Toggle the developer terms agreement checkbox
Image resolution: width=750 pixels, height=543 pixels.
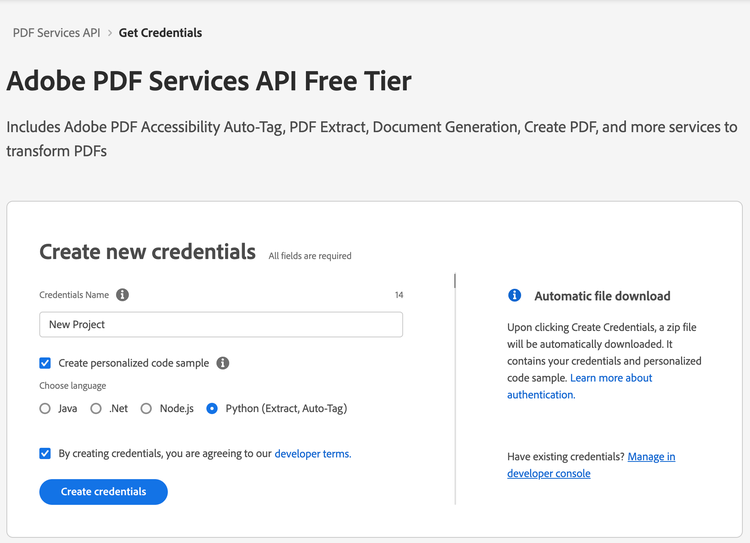(x=45, y=453)
